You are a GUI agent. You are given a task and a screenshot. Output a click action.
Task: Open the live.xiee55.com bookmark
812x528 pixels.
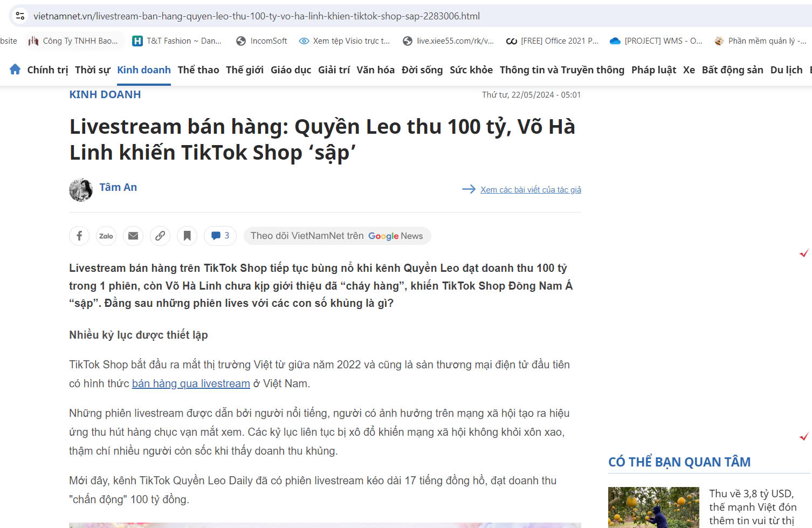click(449, 41)
